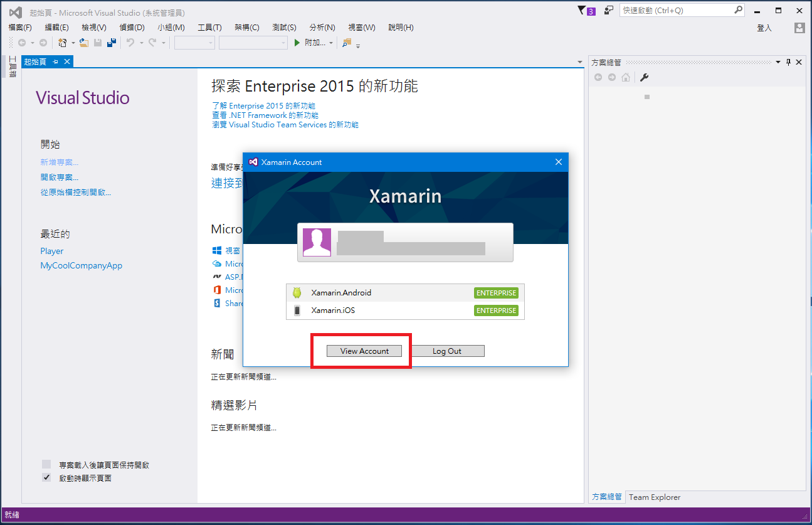
Task: Toggle 專案載入後讓頁面保持開啟 checkbox
Action: pos(46,465)
